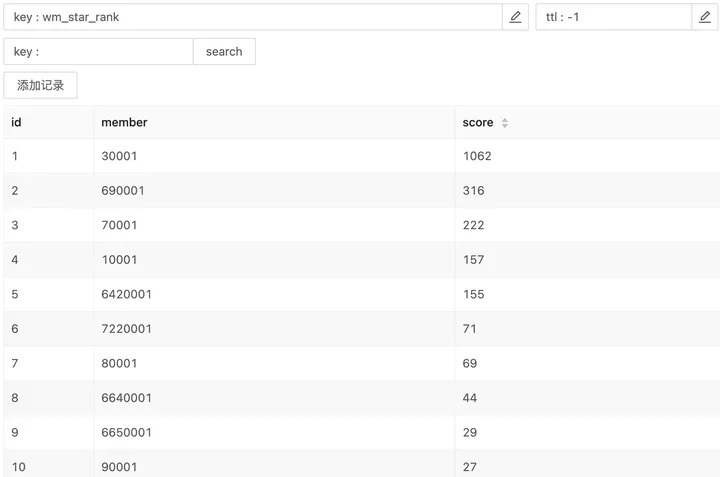Toggle the score column sort arrows
This screenshot has width=720, height=477.
505,123
